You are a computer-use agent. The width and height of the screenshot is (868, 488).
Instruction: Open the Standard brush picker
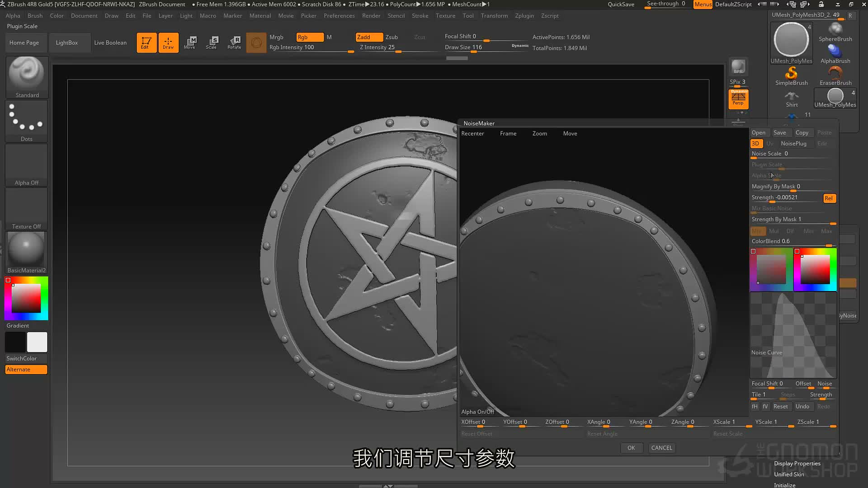(x=27, y=77)
